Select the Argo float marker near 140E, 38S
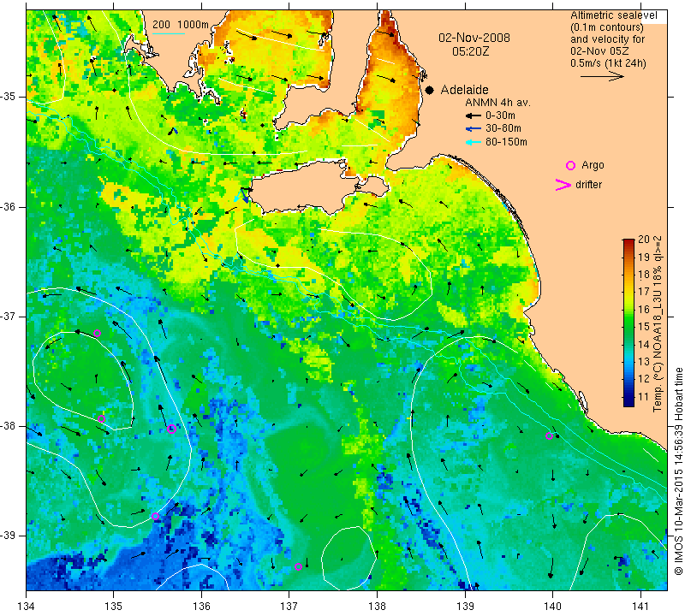This screenshot has height=616, width=685. coord(549,435)
